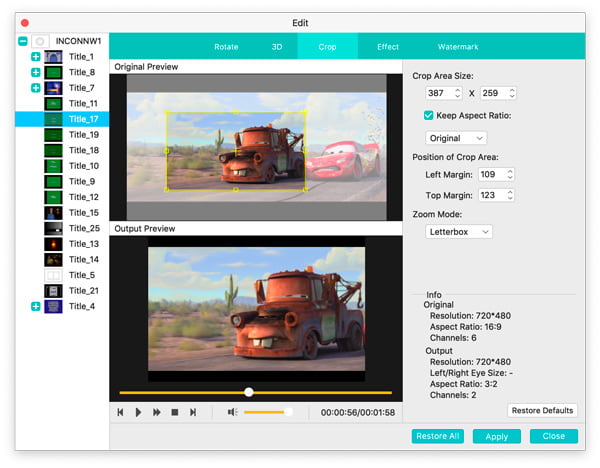
Task: Apply the crop settings
Action: tap(497, 436)
